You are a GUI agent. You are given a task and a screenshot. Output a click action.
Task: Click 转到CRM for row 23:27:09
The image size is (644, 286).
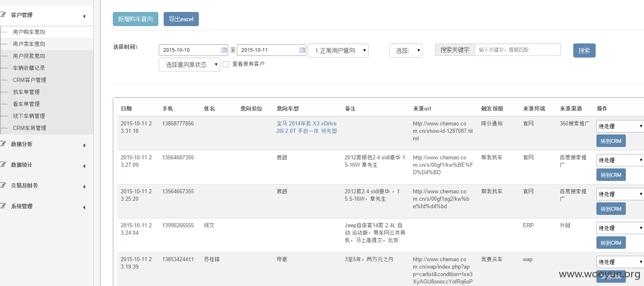tap(611, 175)
